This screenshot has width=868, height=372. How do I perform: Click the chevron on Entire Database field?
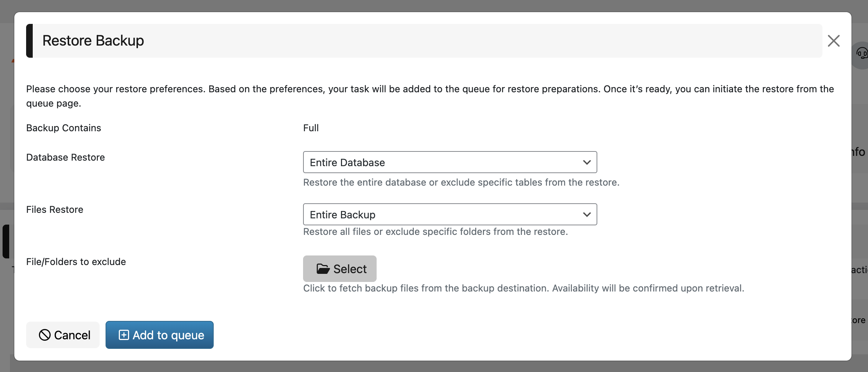click(587, 162)
